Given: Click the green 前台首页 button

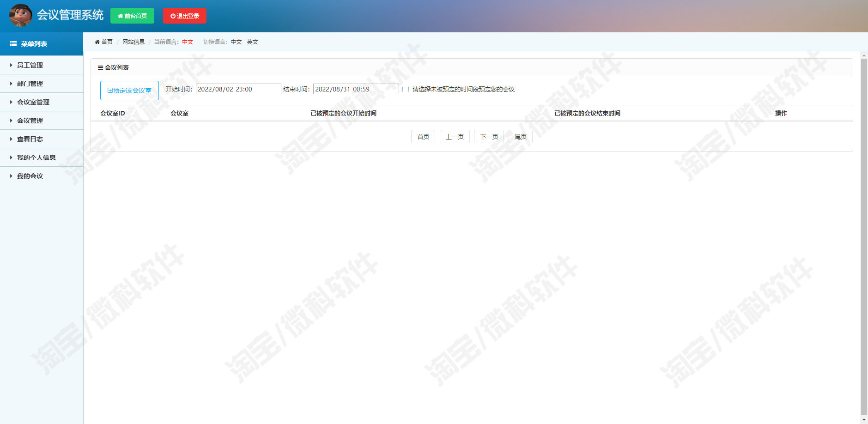Looking at the screenshot, I should [132, 16].
